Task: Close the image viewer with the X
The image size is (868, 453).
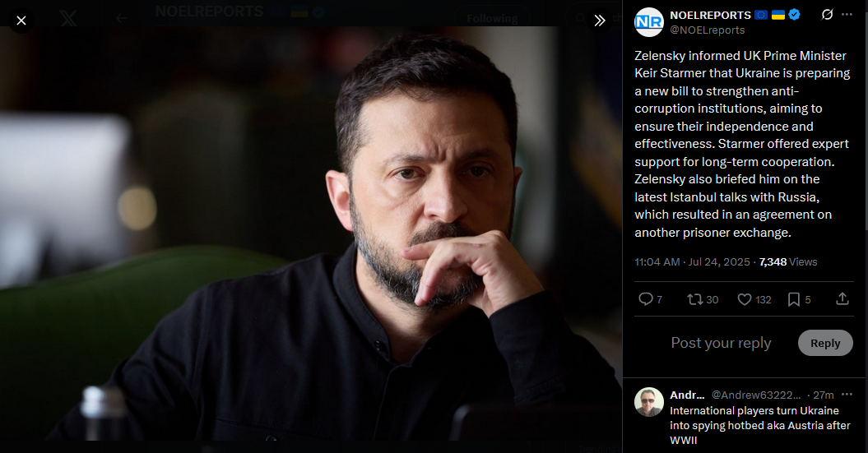Action: (x=21, y=21)
